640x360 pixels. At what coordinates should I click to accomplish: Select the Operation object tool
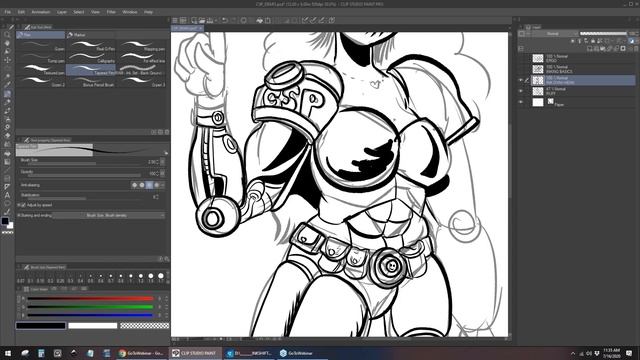tap(7, 51)
